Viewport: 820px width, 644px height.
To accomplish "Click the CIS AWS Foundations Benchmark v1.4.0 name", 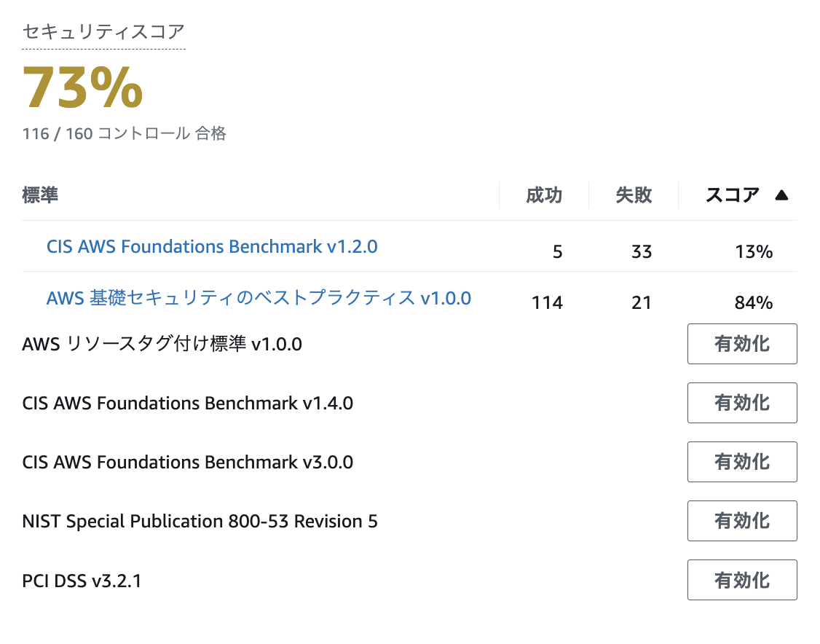I will pos(188,404).
